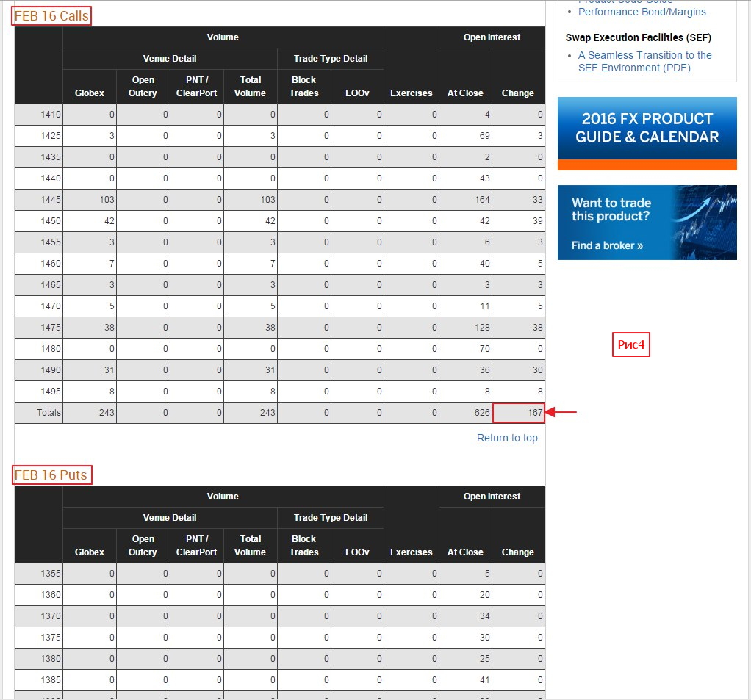751x700 pixels.
Task: Select strike 1440 in the Calls table
Action: [x=51, y=178]
